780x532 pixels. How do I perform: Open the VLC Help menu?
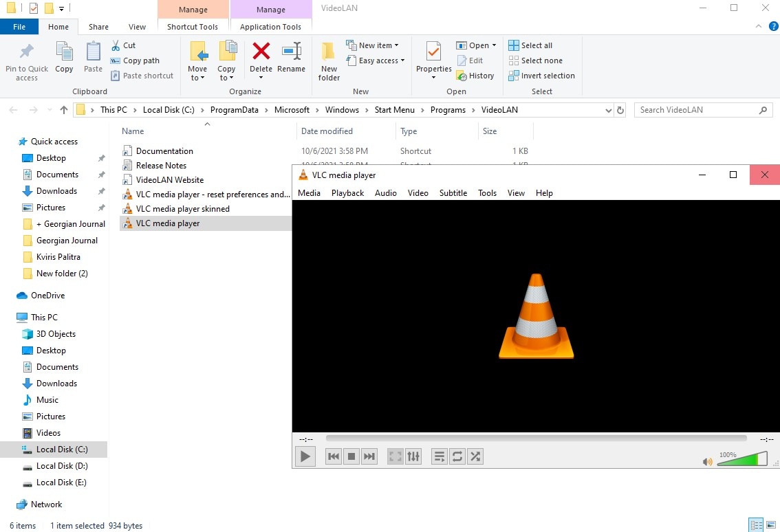click(x=544, y=193)
